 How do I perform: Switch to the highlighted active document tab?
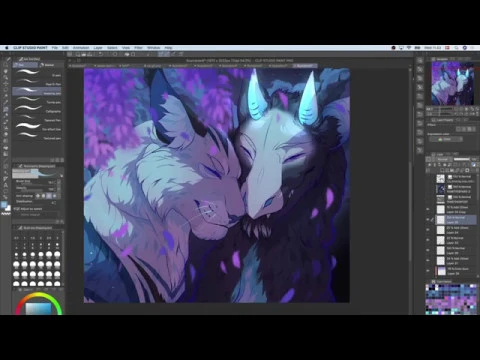tap(305, 66)
